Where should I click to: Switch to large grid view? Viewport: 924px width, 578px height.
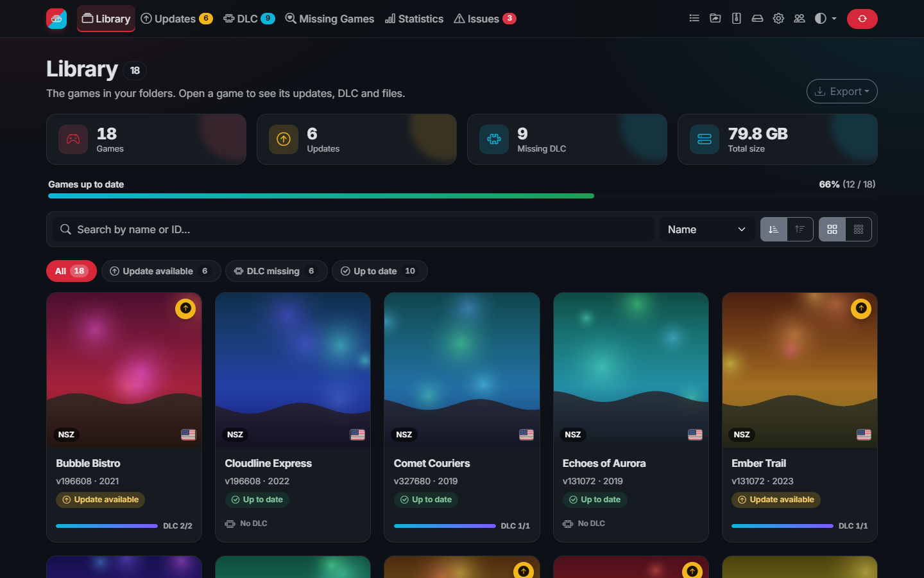click(832, 229)
